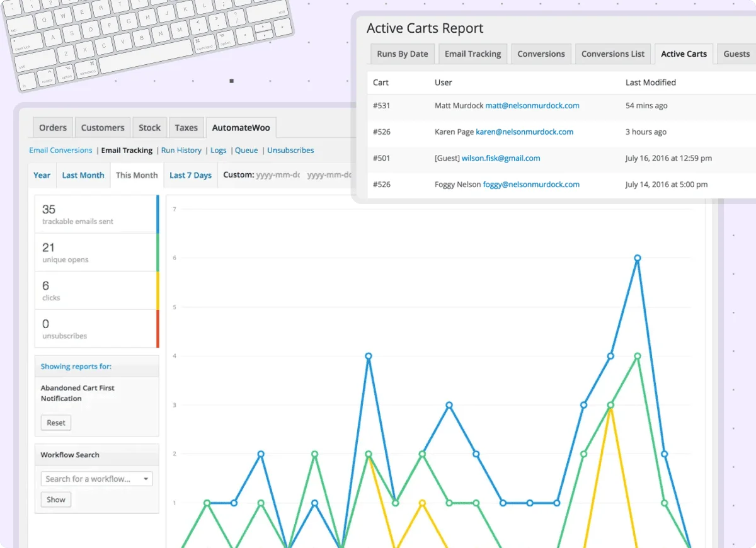Open Email Conversions sub-report link
The image size is (756, 548).
[x=60, y=151]
